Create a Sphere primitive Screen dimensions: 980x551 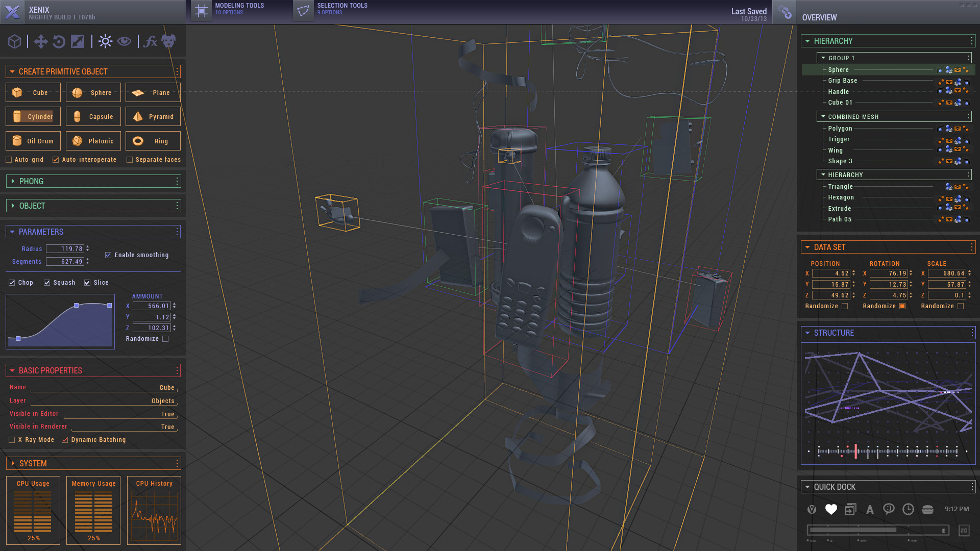click(x=93, y=93)
